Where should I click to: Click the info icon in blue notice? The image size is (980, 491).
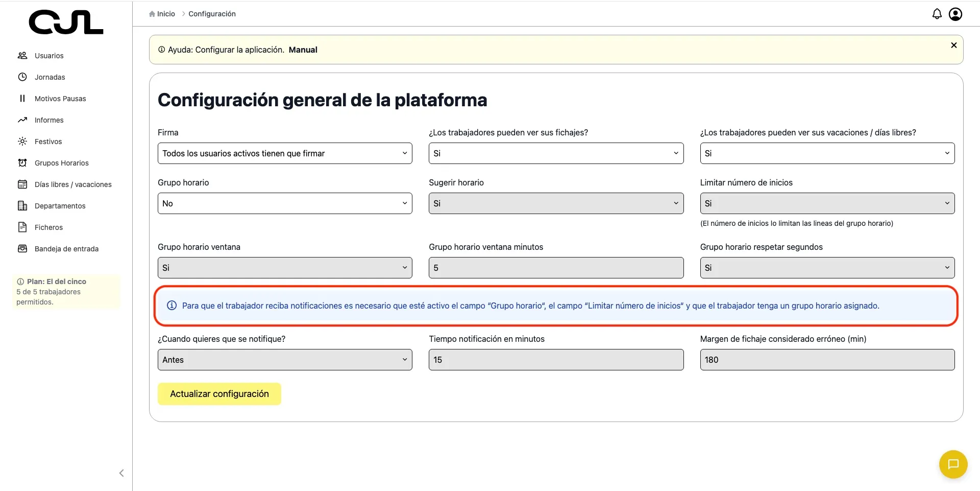pos(172,306)
